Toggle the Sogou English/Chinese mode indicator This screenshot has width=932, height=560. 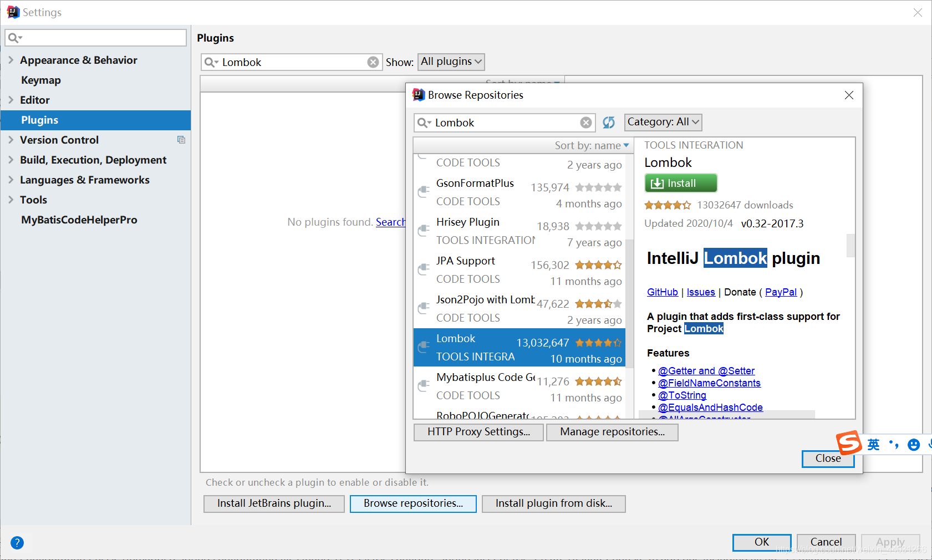[874, 445]
